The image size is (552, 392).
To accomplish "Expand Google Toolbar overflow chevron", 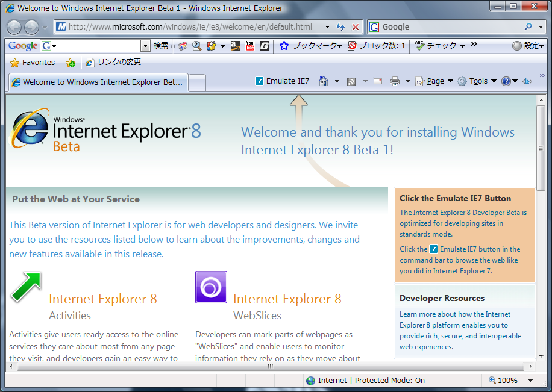I will click(474, 44).
